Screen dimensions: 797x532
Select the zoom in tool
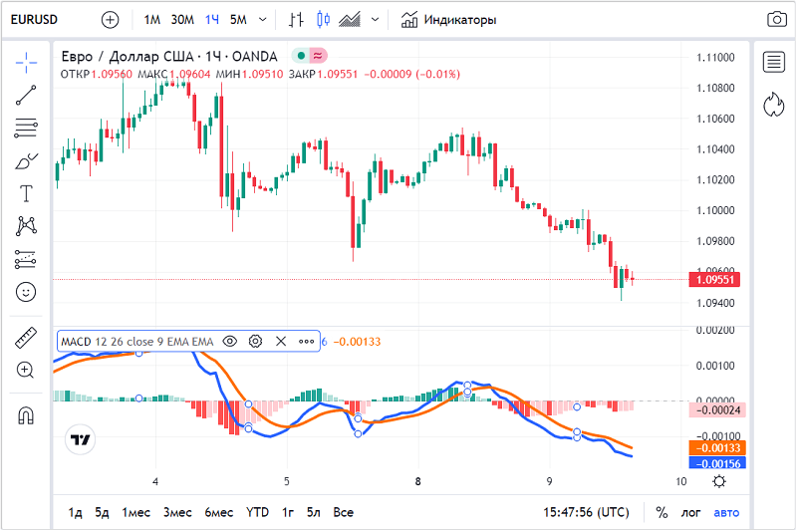tap(26, 370)
